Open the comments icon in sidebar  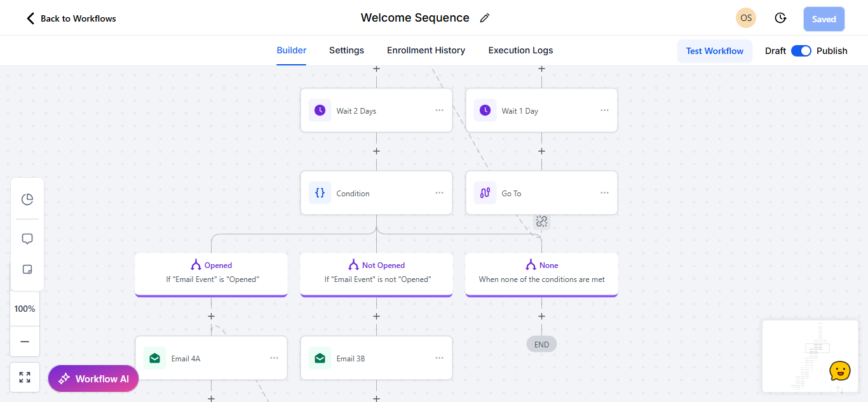point(27,239)
